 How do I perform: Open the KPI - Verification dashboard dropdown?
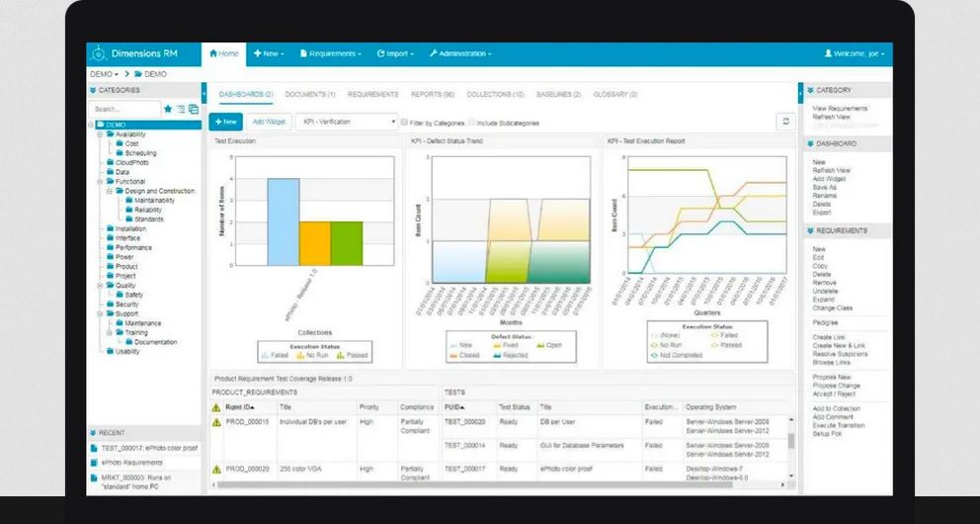point(347,122)
